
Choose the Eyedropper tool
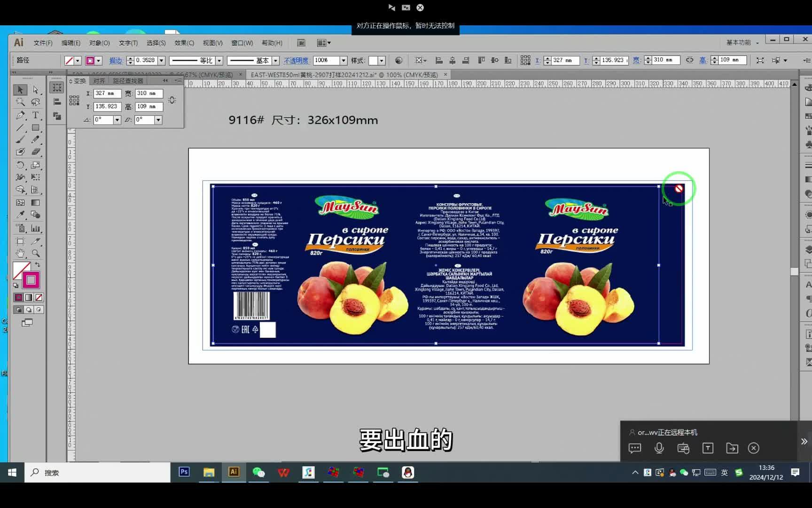point(20,215)
